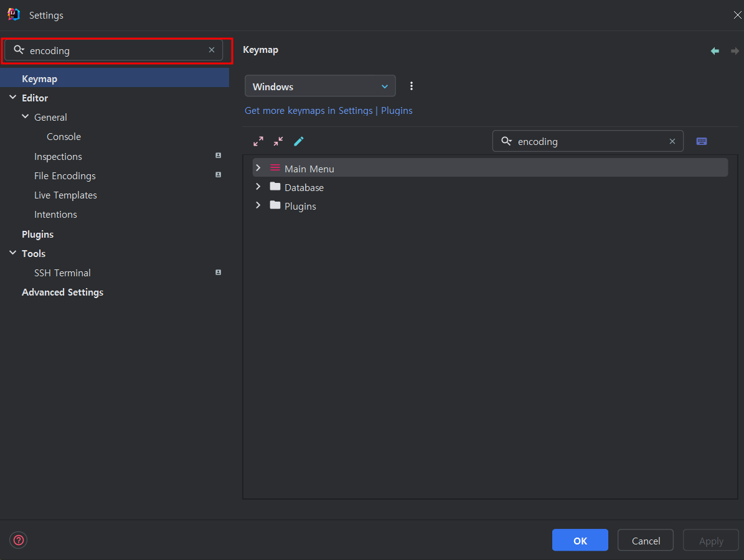Select SSH Terminal under Tools
744x560 pixels.
[x=62, y=273]
